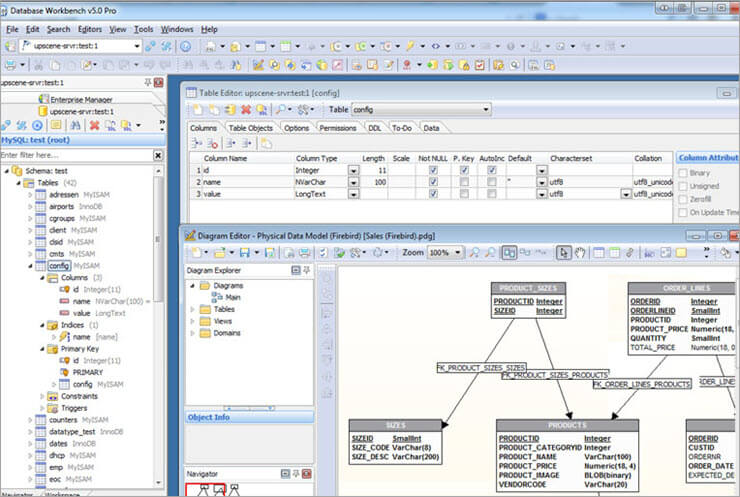The width and height of the screenshot is (740, 497).
Task: Click the Enterprise Manager tree vertical scrollbar thumb
Action: 158,239
